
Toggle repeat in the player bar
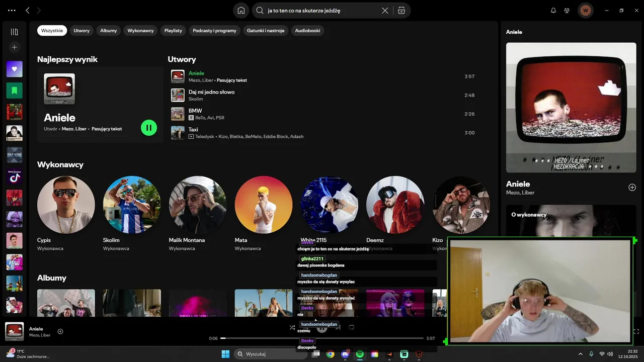tap(352, 327)
